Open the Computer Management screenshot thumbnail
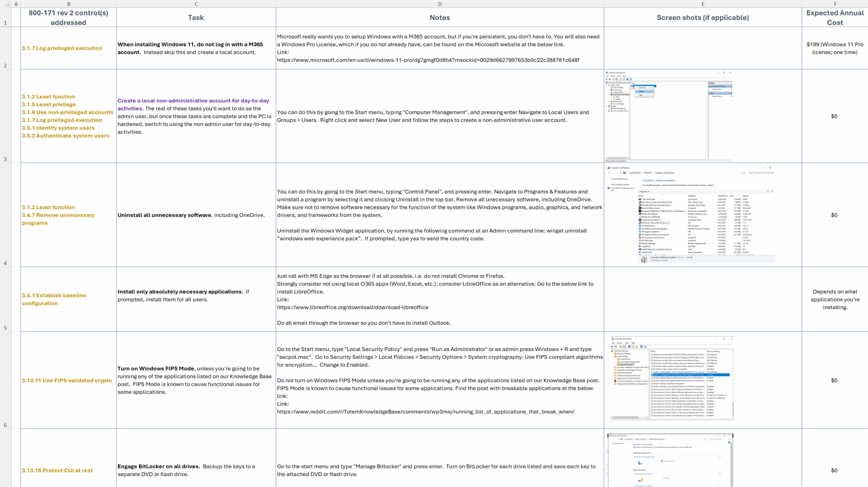Image resolution: width=868 pixels, height=487 pixels. pos(669,116)
